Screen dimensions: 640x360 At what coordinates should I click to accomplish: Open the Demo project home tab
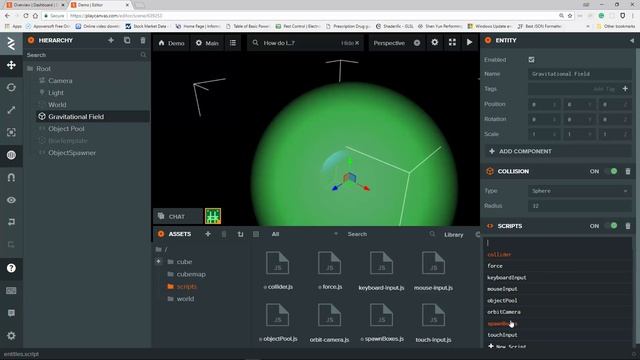pyautogui.click(x=171, y=43)
